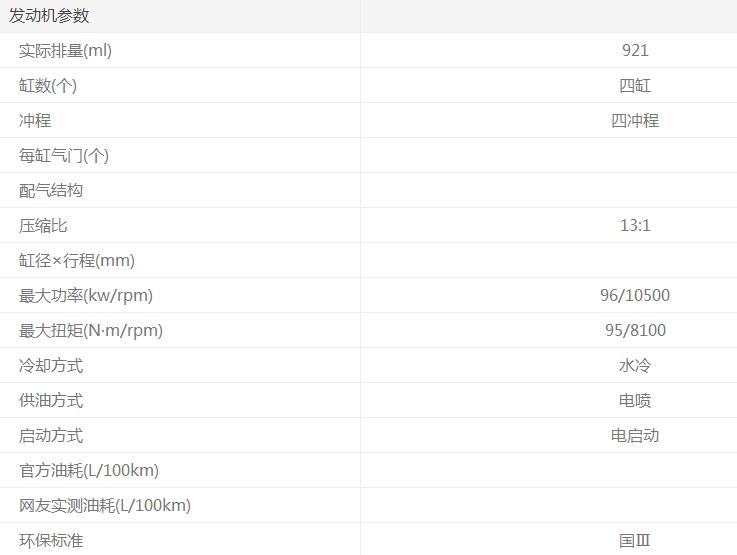
Task: Click the 官方油耗(L/100km) row label
Action: tap(89, 470)
